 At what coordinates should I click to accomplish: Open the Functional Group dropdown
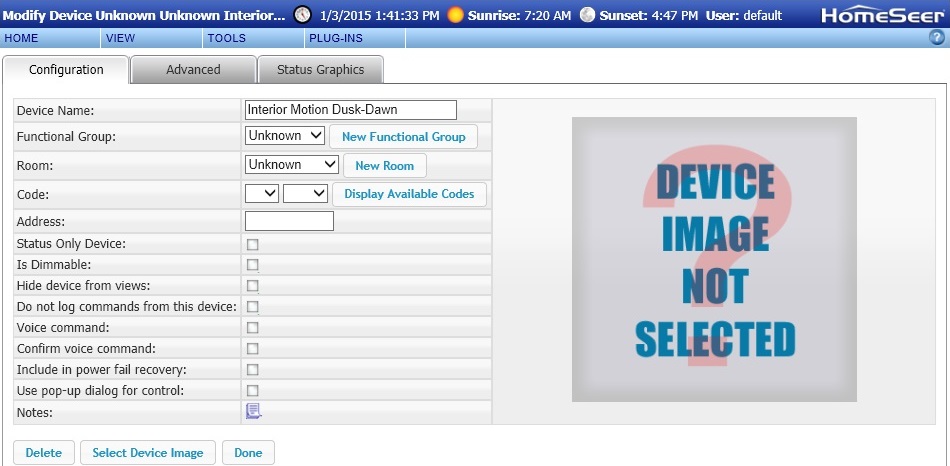coord(285,136)
